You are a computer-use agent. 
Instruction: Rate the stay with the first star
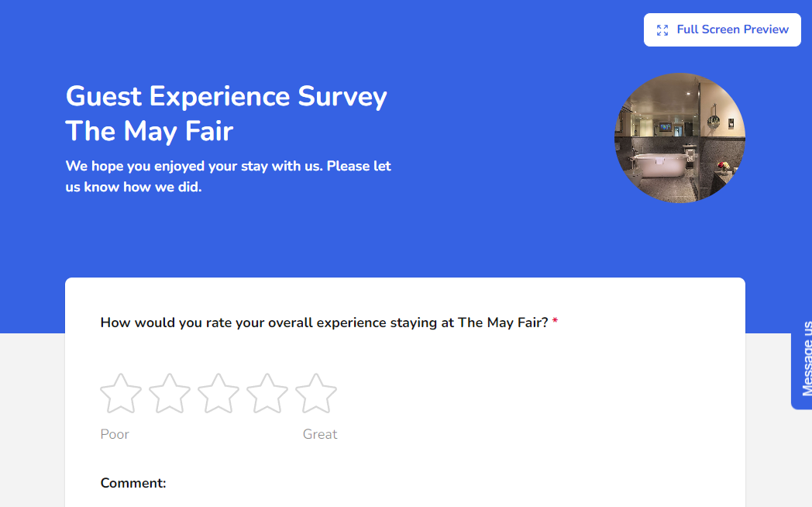[121, 394]
